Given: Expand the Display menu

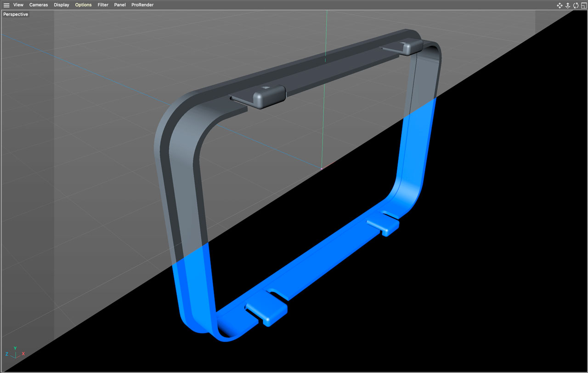Looking at the screenshot, I should (x=62, y=5).
